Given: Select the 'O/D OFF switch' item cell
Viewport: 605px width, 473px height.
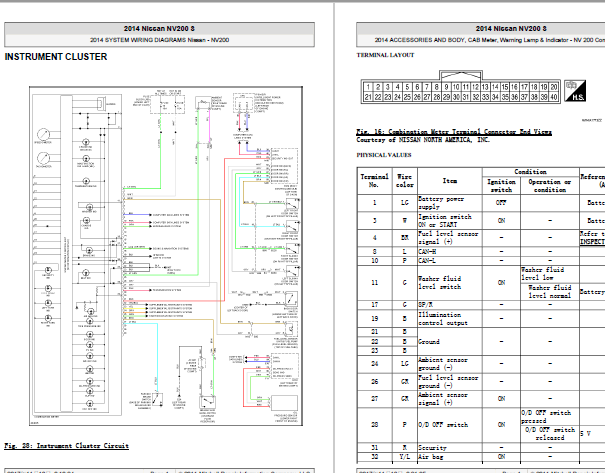Looking at the screenshot, I should coord(450,425).
